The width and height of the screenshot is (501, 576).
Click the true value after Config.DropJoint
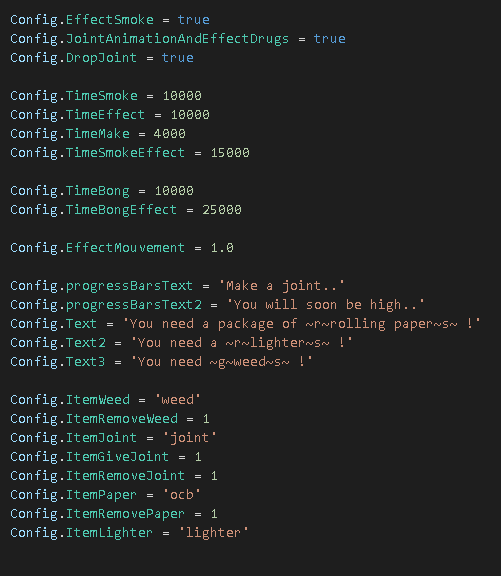(x=178, y=58)
